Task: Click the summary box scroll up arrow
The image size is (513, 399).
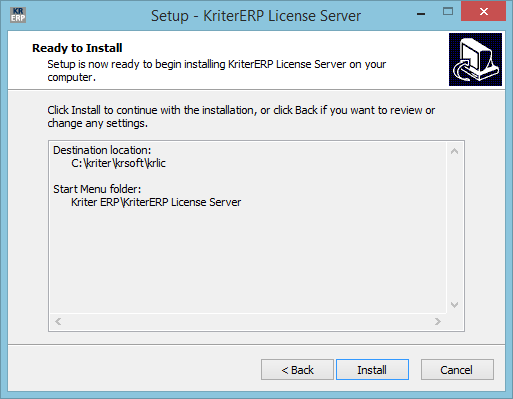Action: pos(454,151)
